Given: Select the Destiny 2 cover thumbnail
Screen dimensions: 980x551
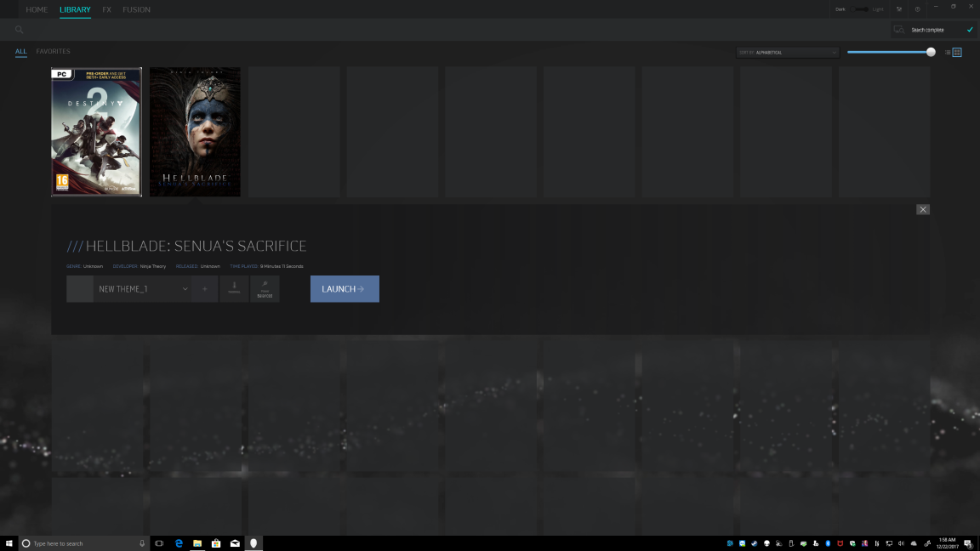Looking at the screenshot, I should (x=96, y=131).
